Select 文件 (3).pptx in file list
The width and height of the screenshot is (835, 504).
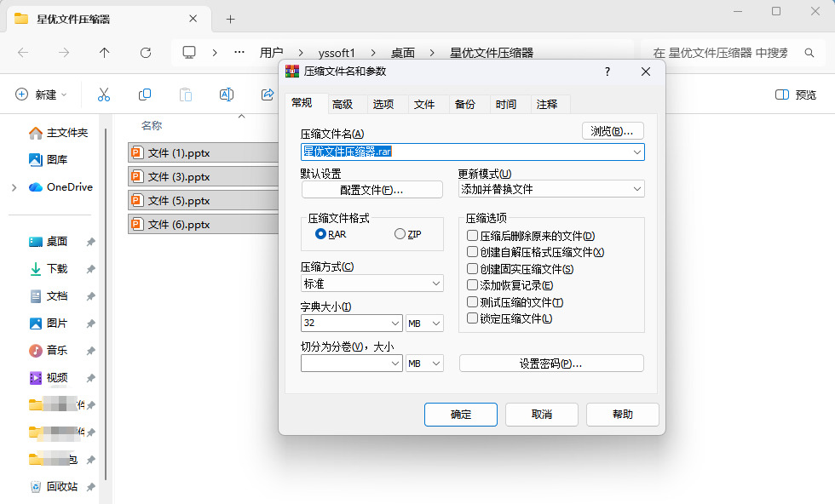[204, 177]
